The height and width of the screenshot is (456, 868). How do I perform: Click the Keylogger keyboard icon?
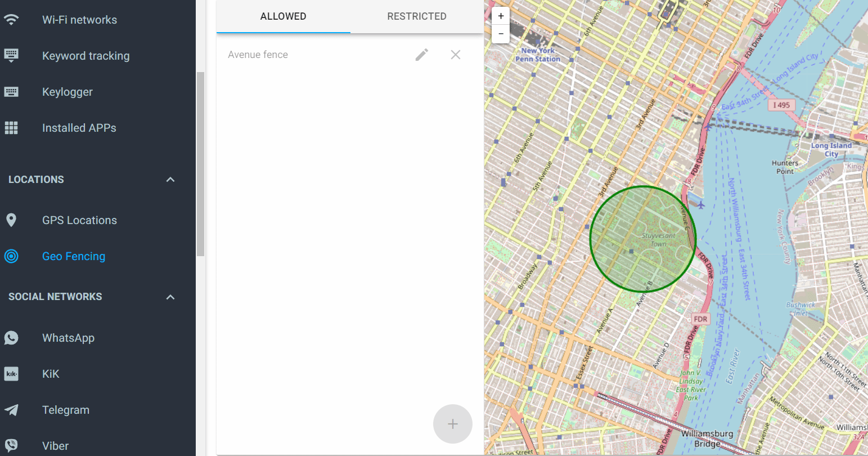(x=11, y=92)
